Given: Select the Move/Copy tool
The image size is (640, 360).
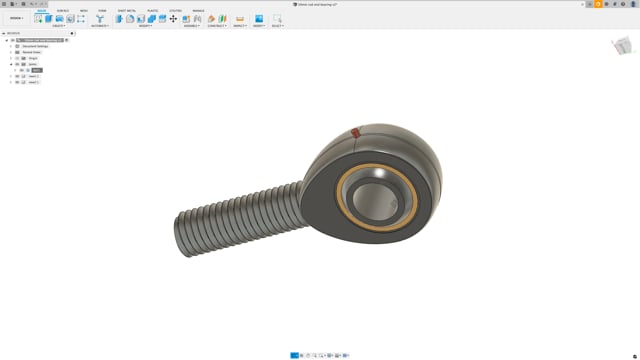Looking at the screenshot, I should point(173,19).
